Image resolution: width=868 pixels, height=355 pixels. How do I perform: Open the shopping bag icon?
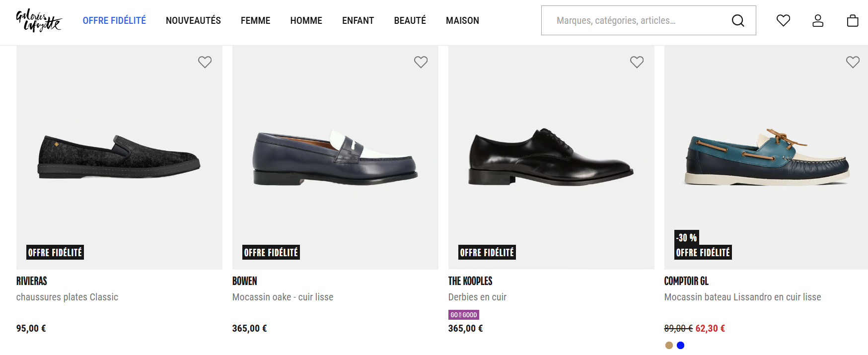pyautogui.click(x=853, y=20)
